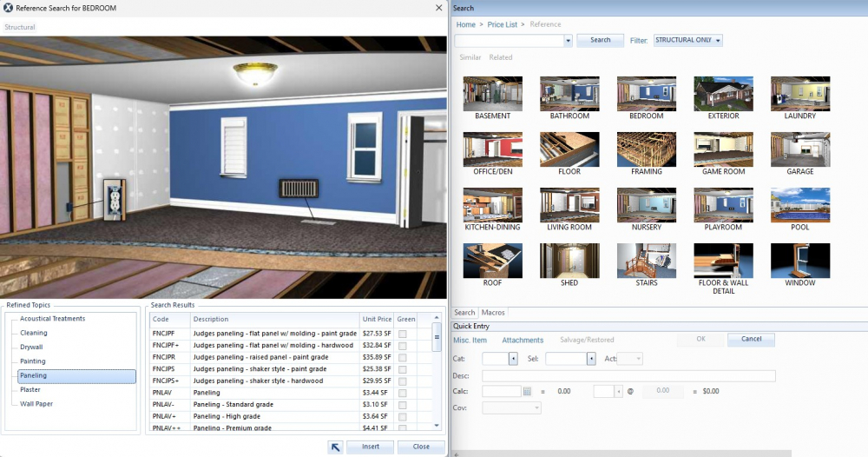Open the STRUCTURAL ONLY filter dropdown
Screen dimensions: 868x457
pos(687,40)
